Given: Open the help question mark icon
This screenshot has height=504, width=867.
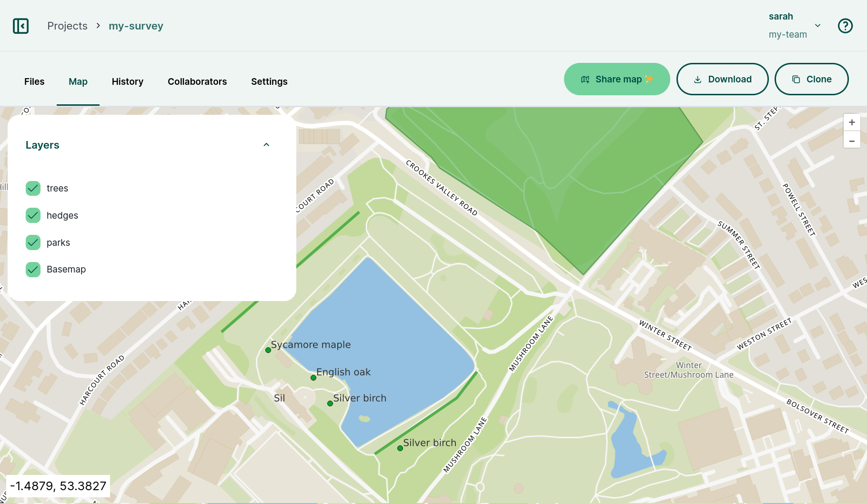Looking at the screenshot, I should [846, 26].
